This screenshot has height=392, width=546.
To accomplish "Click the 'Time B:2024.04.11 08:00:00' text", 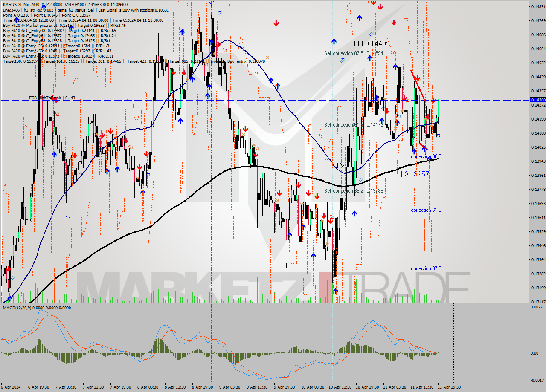I will [83, 20].
